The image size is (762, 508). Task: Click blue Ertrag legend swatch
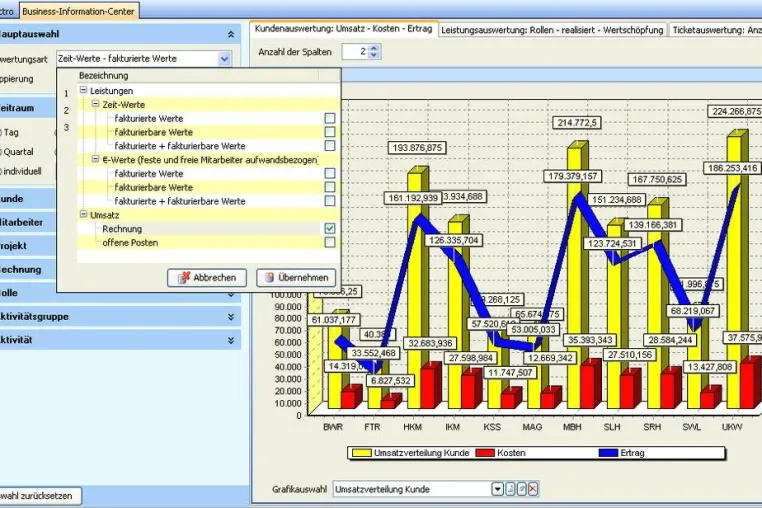pyautogui.click(x=608, y=453)
